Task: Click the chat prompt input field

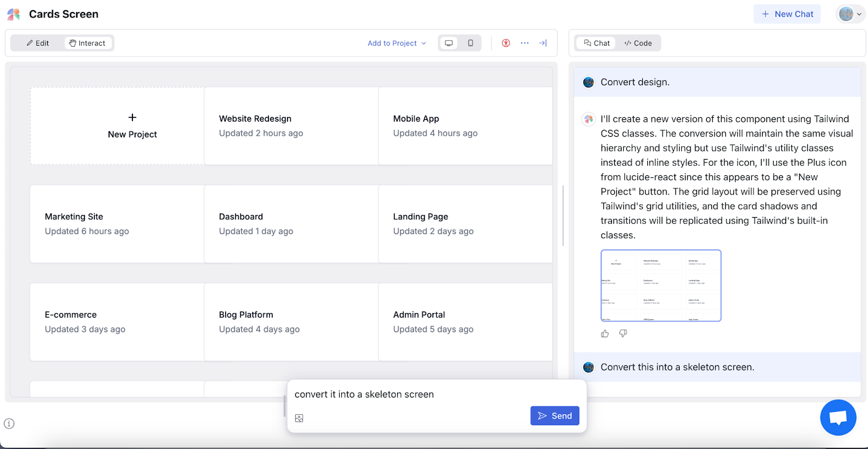Action: tap(437, 395)
